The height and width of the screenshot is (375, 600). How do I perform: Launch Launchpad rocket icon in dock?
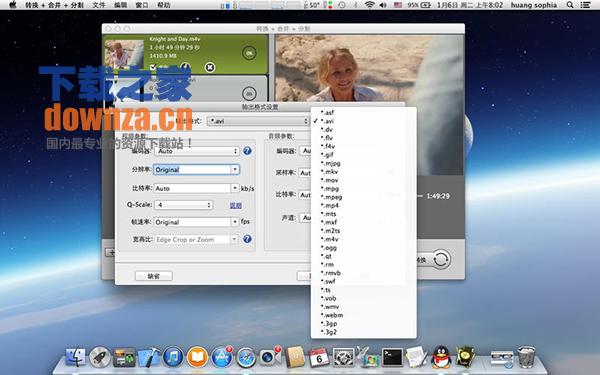pyautogui.click(x=100, y=357)
